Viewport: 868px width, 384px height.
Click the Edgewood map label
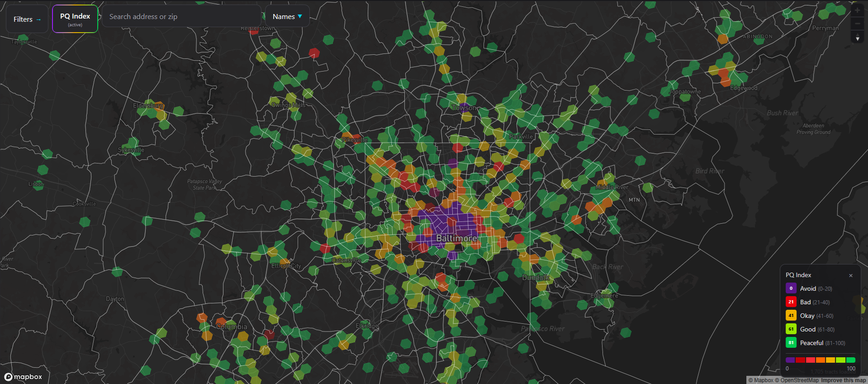click(744, 88)
